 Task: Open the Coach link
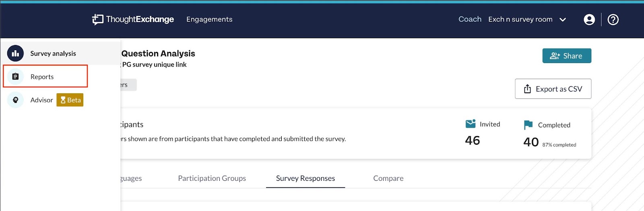(x=470, y=19)
